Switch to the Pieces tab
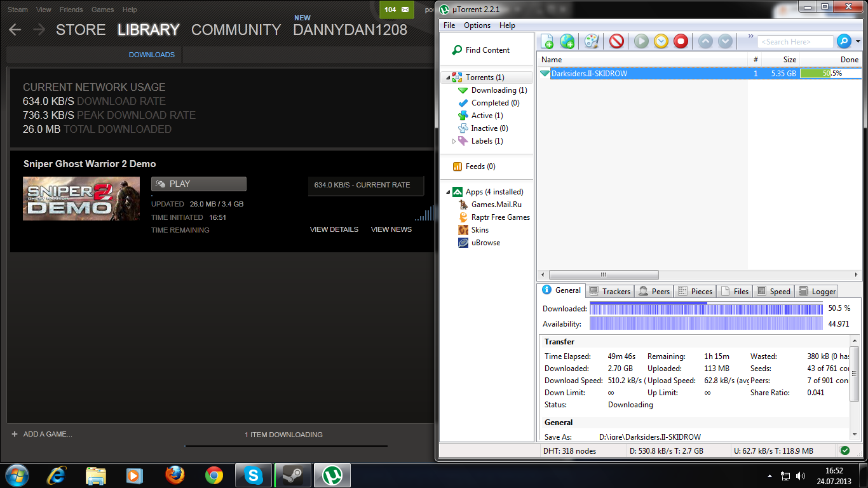The image size is (868, 488). point(695,291)
